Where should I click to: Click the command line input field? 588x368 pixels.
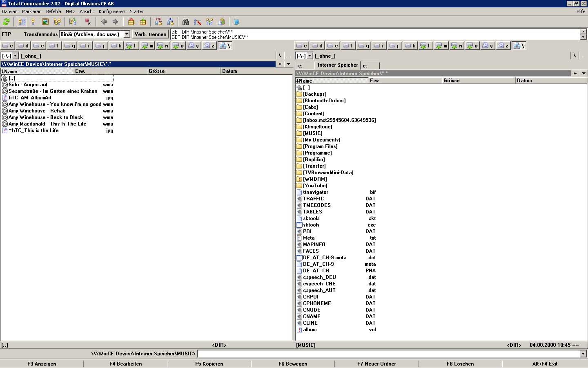point(388,354)
